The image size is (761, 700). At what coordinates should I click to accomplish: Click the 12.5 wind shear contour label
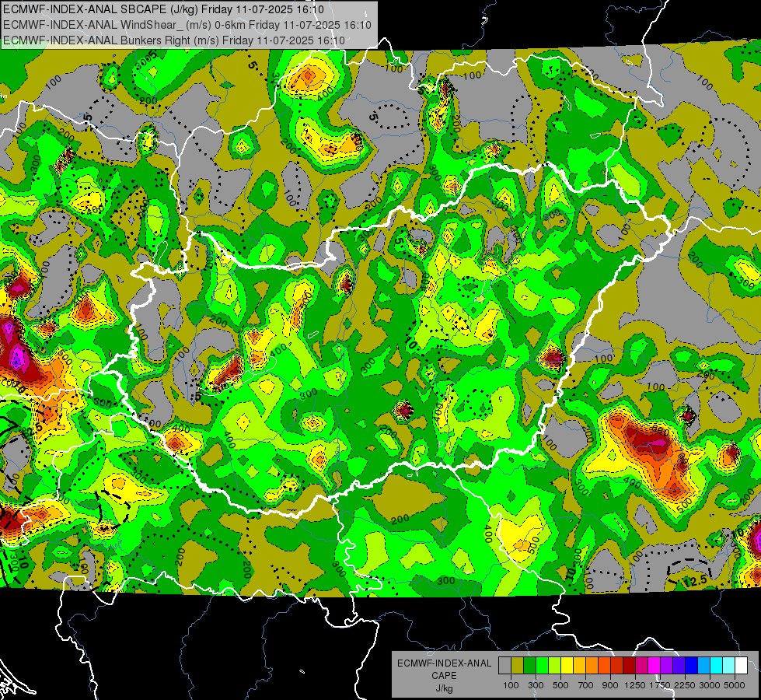click(x=694, y=580)
